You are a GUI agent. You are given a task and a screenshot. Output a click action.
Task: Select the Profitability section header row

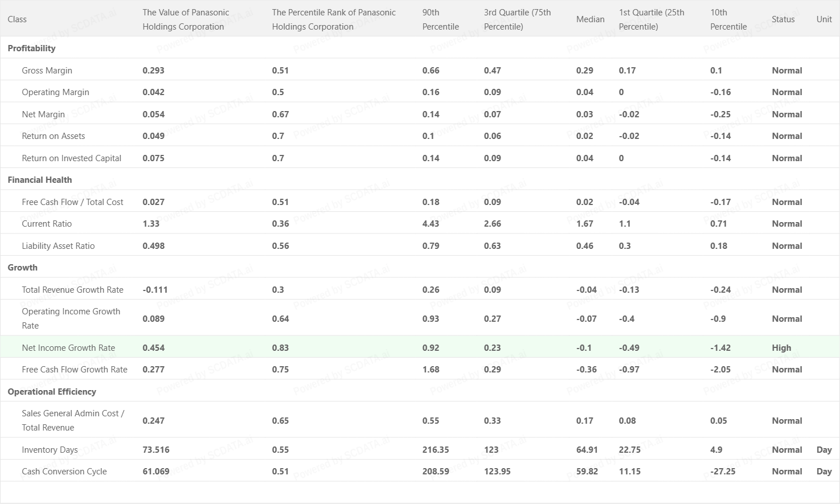pos(31,48)
